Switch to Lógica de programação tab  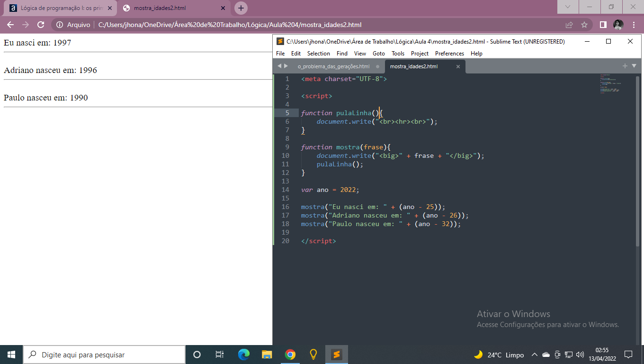pos(59,8)
